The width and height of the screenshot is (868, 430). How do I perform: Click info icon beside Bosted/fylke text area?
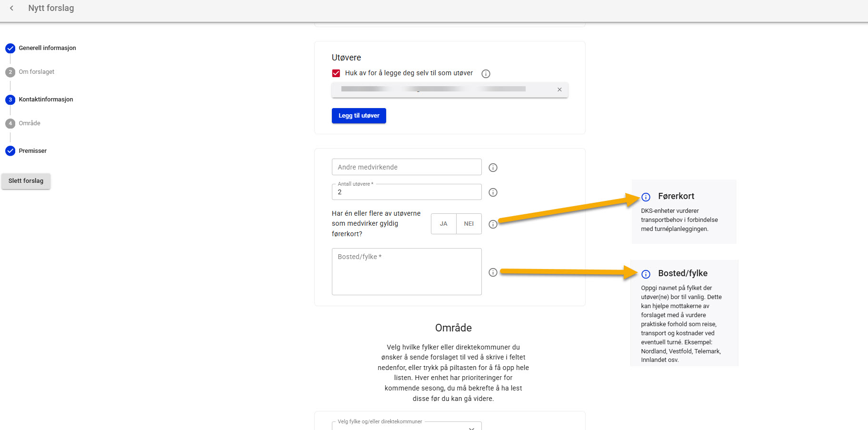tap(493, 272)
